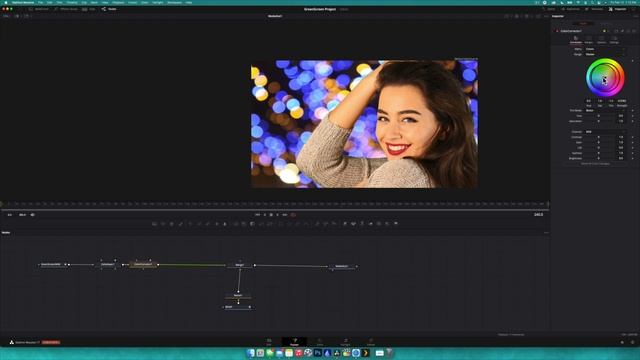Viewport: 640px width, 360px height.
Task: Jump to last frame button
Action: point(284,215)
